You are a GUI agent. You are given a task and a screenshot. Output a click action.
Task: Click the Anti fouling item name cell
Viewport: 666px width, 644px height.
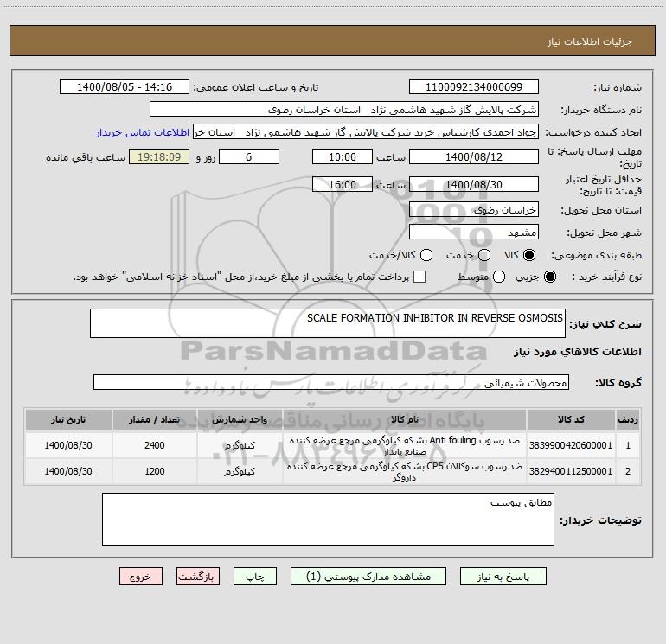coord(405,445)
